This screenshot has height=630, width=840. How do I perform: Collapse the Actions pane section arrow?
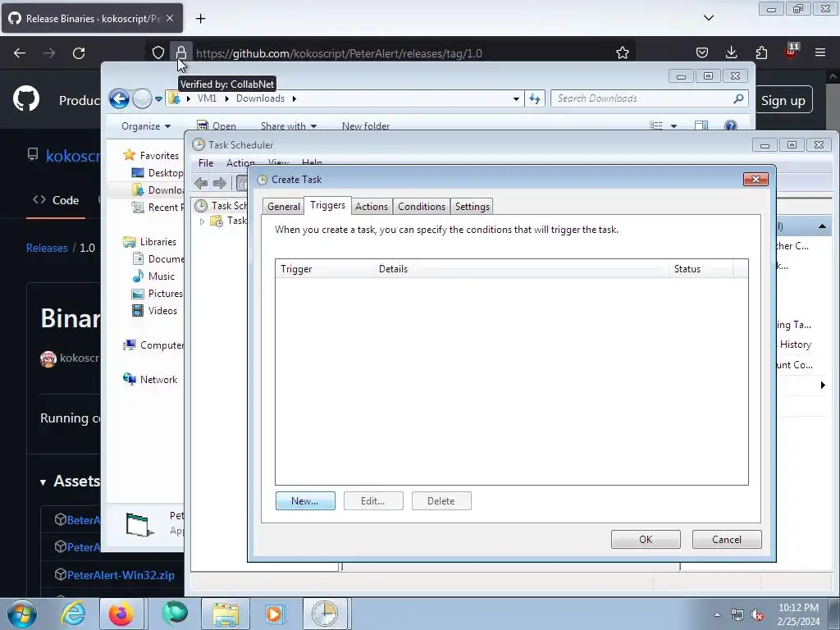[822, 226]
